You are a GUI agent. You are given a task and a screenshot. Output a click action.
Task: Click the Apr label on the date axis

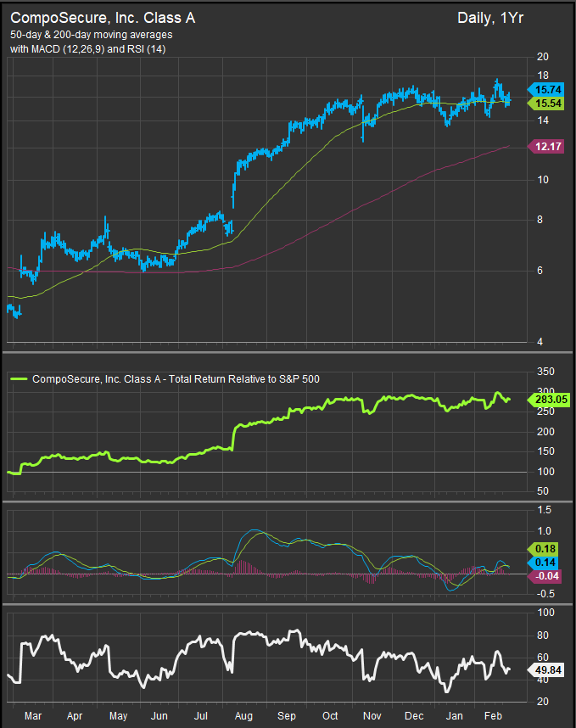pos(75,716)
